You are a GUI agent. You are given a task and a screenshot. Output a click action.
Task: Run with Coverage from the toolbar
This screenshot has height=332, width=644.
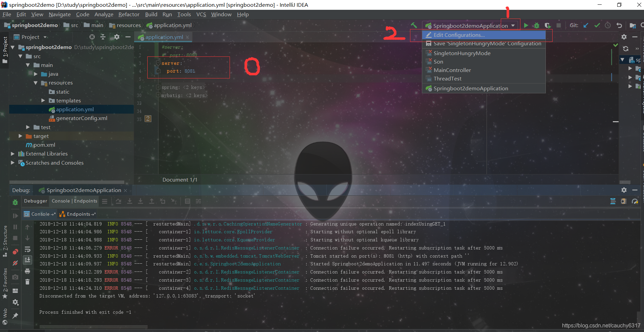pos(548,25)
